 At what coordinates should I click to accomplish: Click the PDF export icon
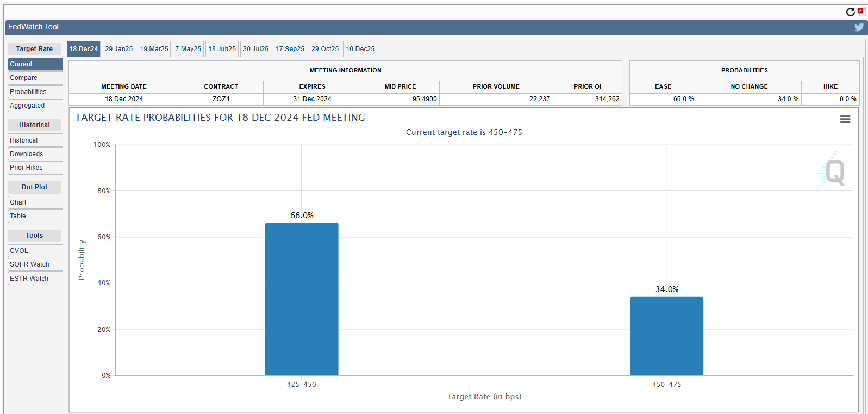(861, 11)
